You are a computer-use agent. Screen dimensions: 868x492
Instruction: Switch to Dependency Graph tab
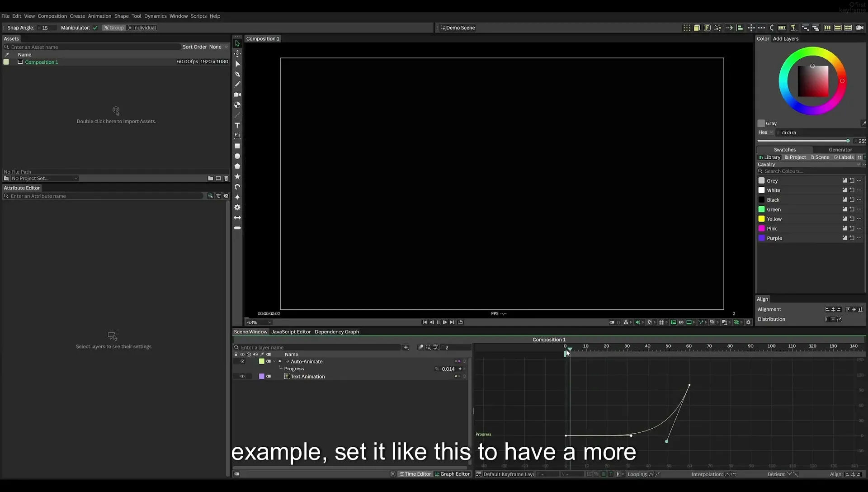pos(337,332)
